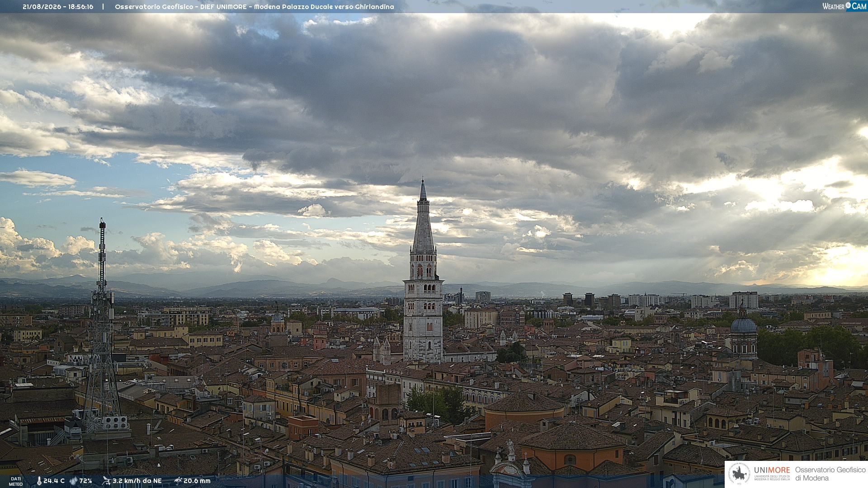Click the WeatherCAM logo

[x=844, y=6]
